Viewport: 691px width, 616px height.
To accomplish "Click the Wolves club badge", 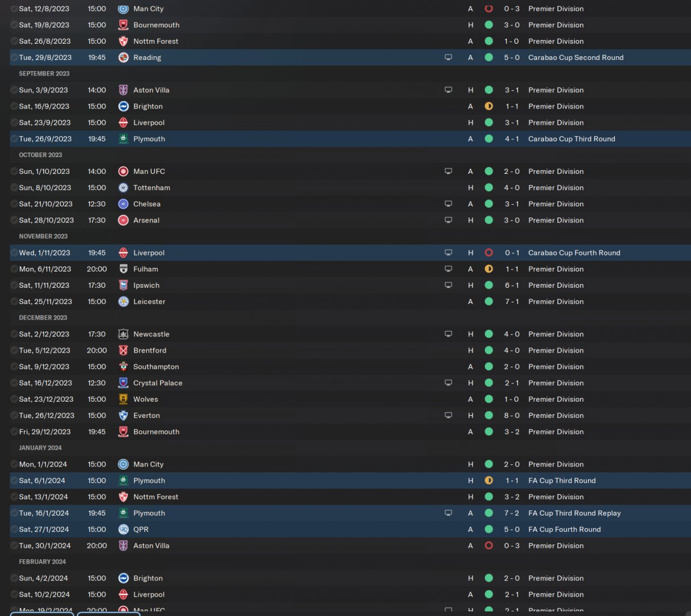I will tap(123, 399).
